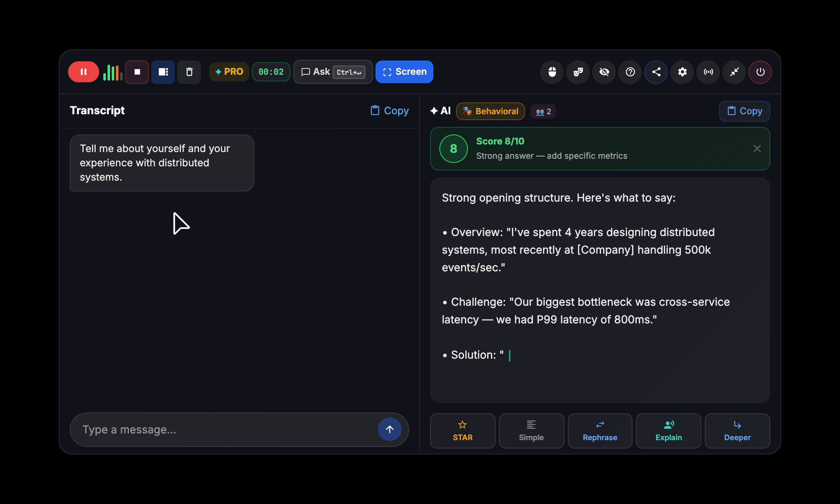Stop the session with the square stop button
The height and width of the screenshot is (504, 840).
(x=137, y=72)
